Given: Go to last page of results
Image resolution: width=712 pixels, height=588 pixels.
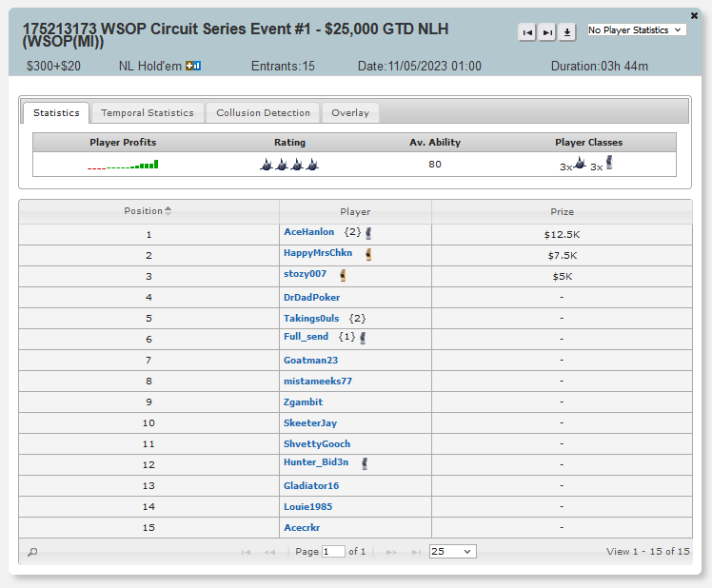Looking at the screenshot, I should [x=416, y=552].
